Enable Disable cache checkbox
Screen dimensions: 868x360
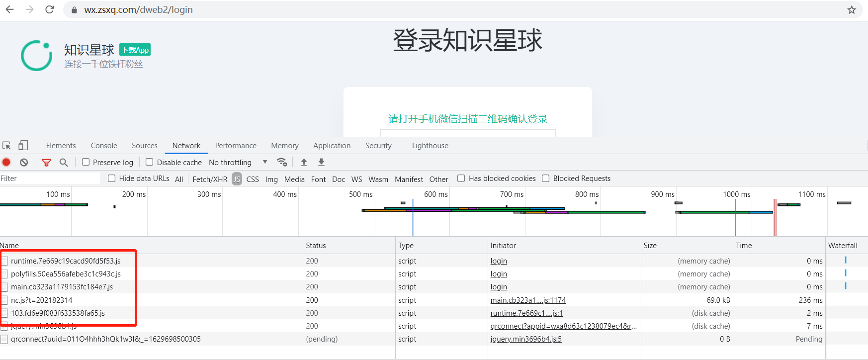click(149, 162)
